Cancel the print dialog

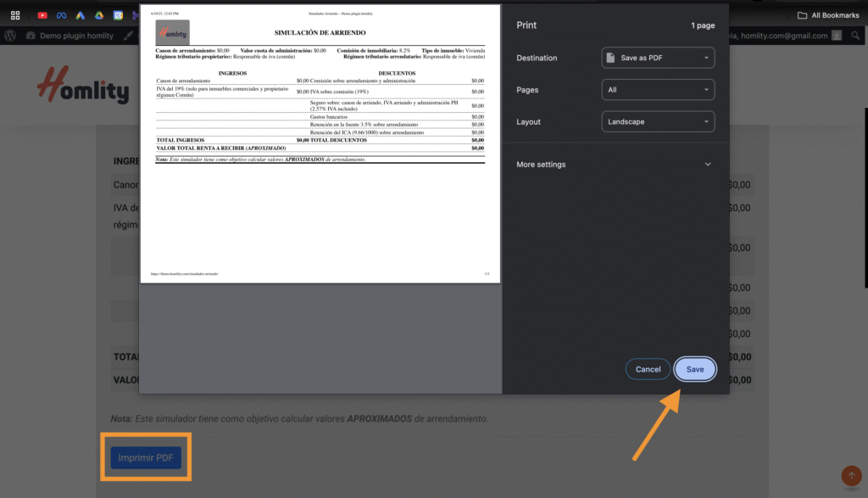pyautogui.click(x=648, y=370)
